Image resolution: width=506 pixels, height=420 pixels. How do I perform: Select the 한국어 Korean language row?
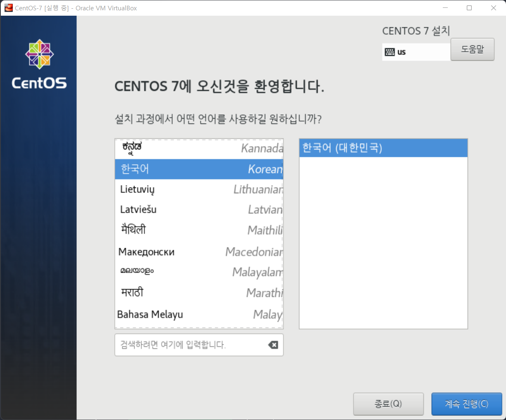coord(199,169)
